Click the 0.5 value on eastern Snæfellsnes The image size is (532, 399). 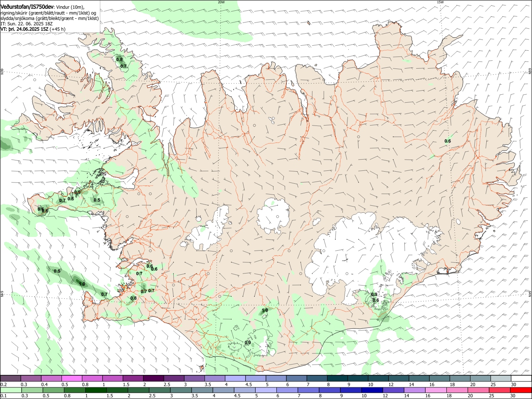click(x=97, y=200)
